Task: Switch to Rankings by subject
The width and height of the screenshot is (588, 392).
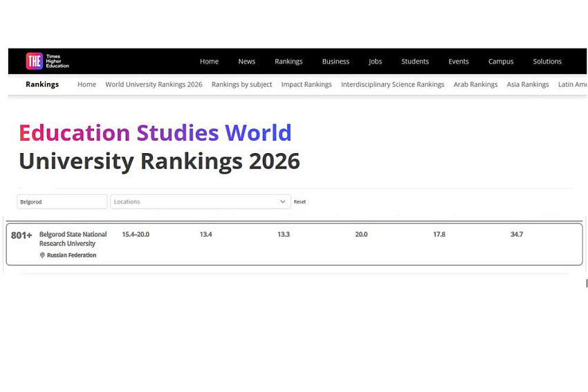Action: [x=241, y=84]
